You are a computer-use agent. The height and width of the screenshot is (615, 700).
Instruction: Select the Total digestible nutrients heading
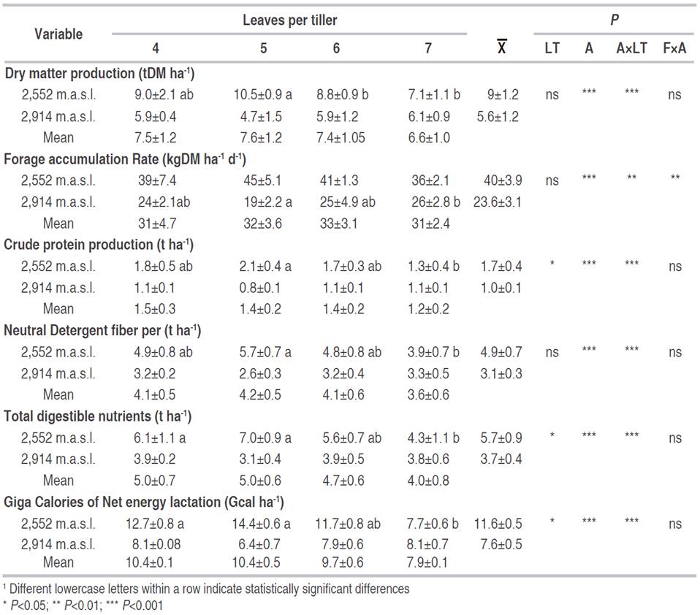98,416
